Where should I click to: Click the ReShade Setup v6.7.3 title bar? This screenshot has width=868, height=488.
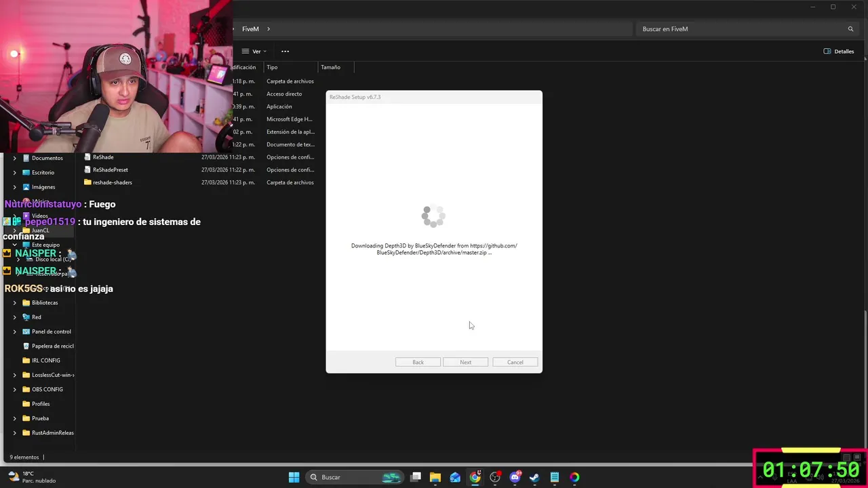click(x=434, y=97)
